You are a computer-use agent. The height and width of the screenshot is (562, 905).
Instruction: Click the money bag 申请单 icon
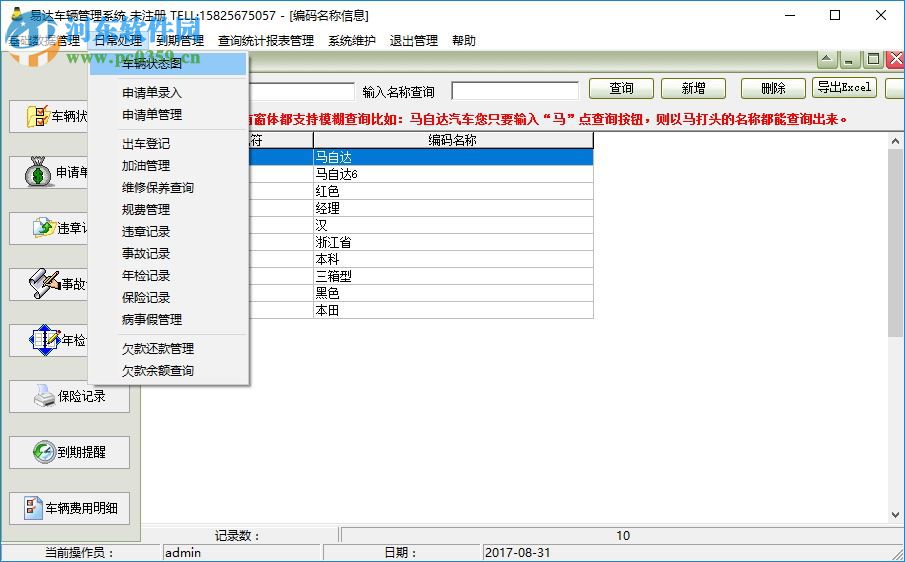39,172
